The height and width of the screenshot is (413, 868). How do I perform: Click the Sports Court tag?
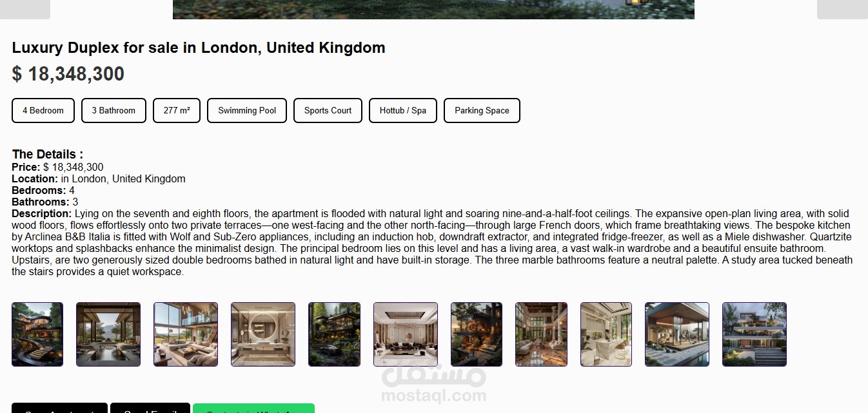(328, 110)
